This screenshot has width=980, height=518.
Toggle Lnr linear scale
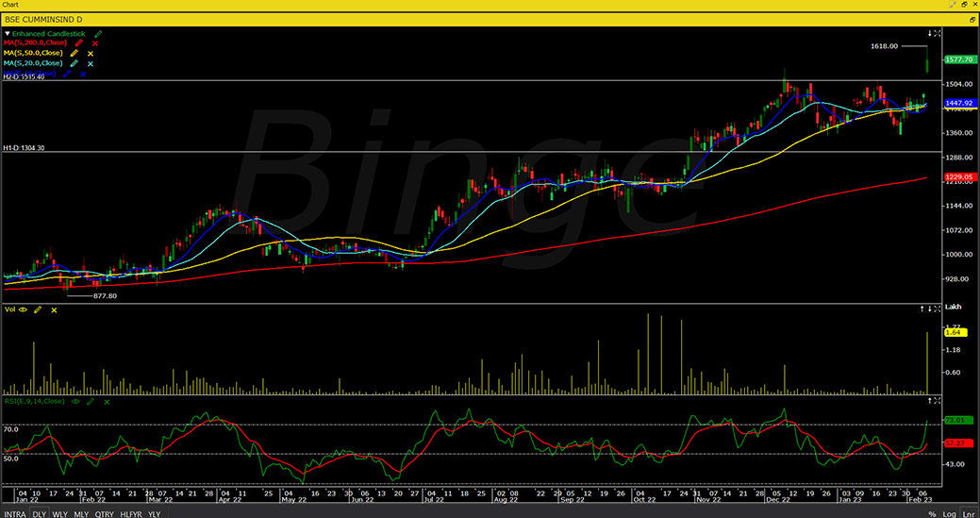[968, 513]
